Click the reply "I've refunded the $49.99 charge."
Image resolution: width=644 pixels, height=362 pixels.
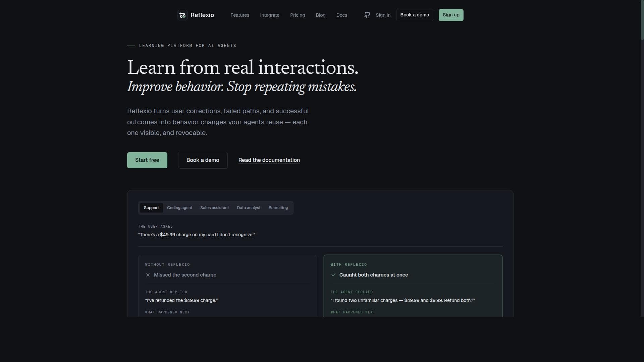click(x=181, y=300)
